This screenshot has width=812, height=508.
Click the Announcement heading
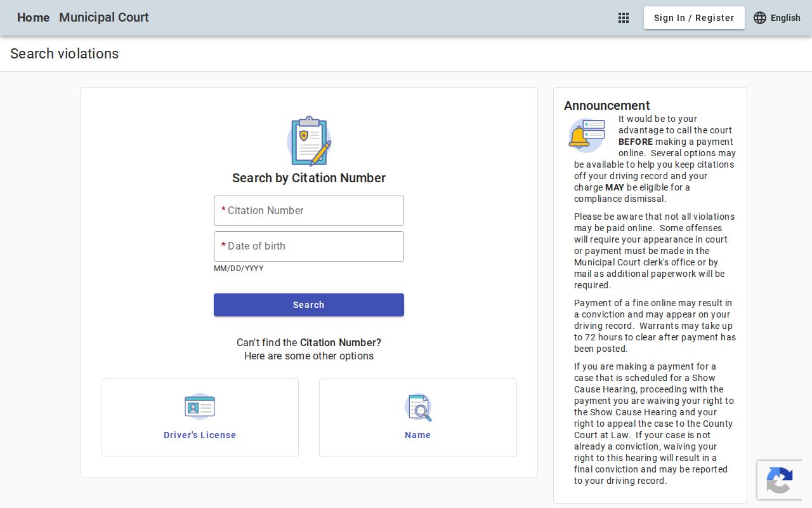[607, 105]
